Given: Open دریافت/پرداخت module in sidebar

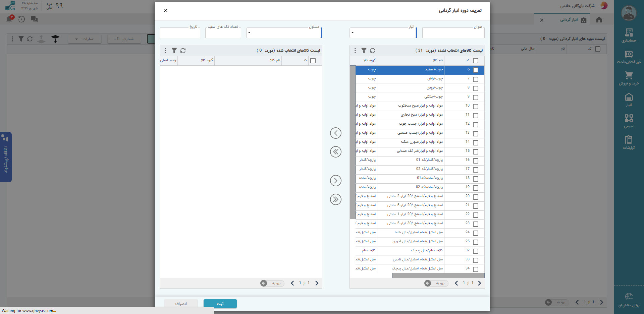Looking at the screenshot, I should [x=629, y=57].
